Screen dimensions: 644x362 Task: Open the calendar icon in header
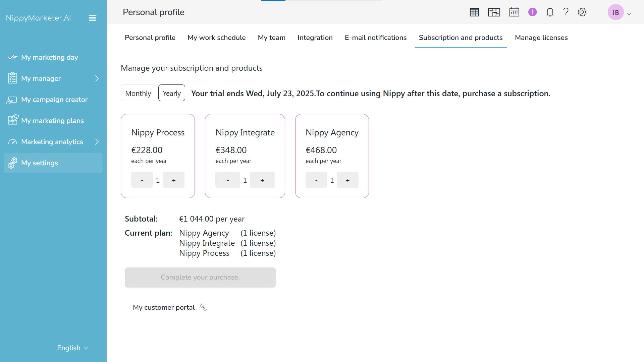[514, 12]
